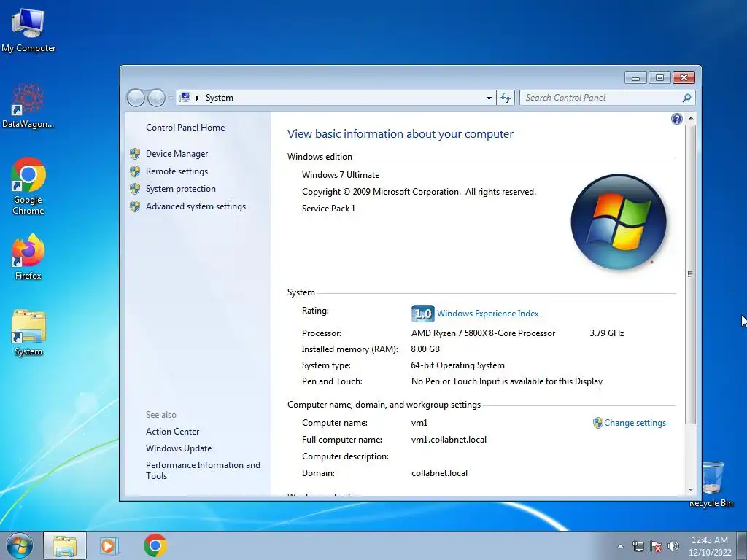Click the 1.0 rating badge

tap(422, 314)
